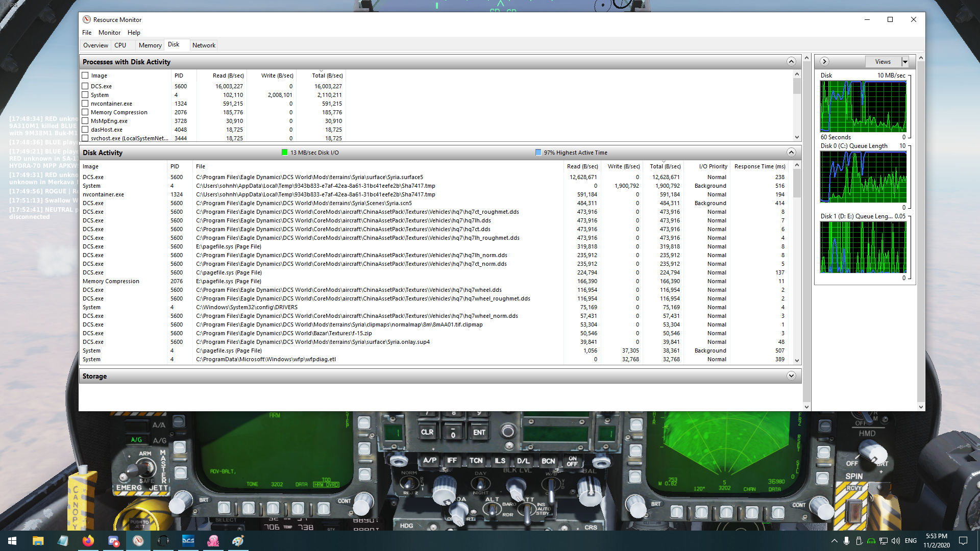The image size is (980, 551).
Task: Check the Memory Compression process checkbox
Action: pos(85,112)
